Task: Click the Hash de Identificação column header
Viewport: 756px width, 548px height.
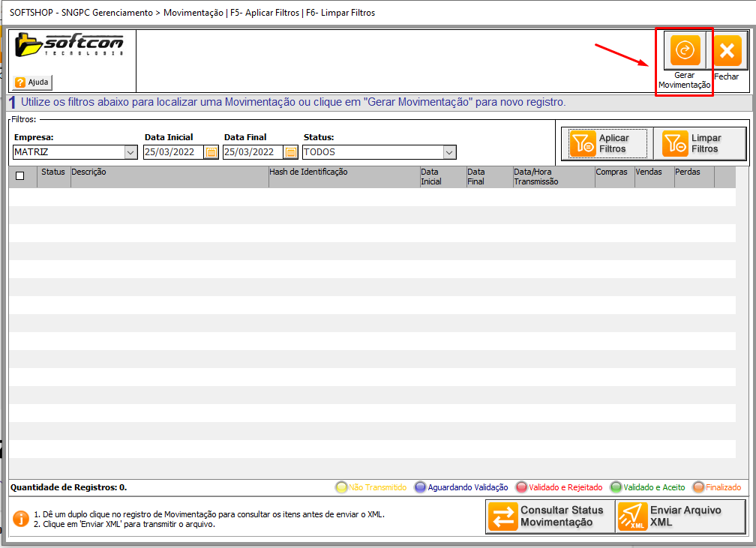Action: [309, 172]
